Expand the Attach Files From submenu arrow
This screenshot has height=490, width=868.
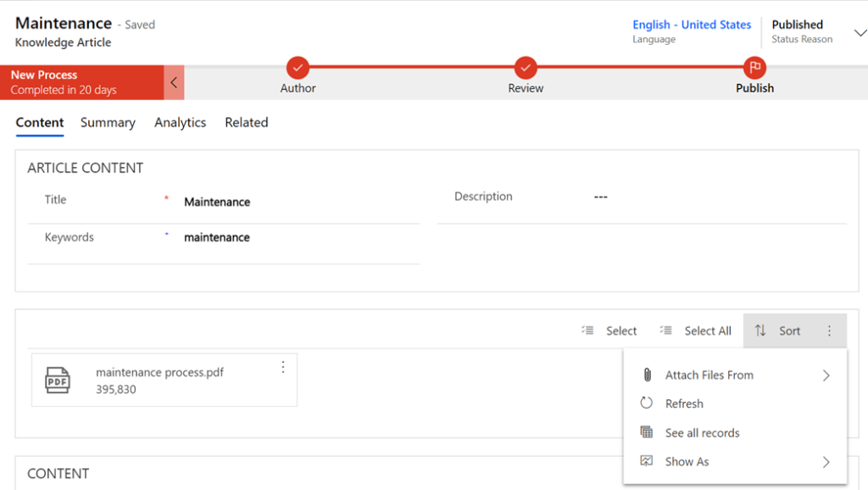pyautogui.click(x=826, y=376)
